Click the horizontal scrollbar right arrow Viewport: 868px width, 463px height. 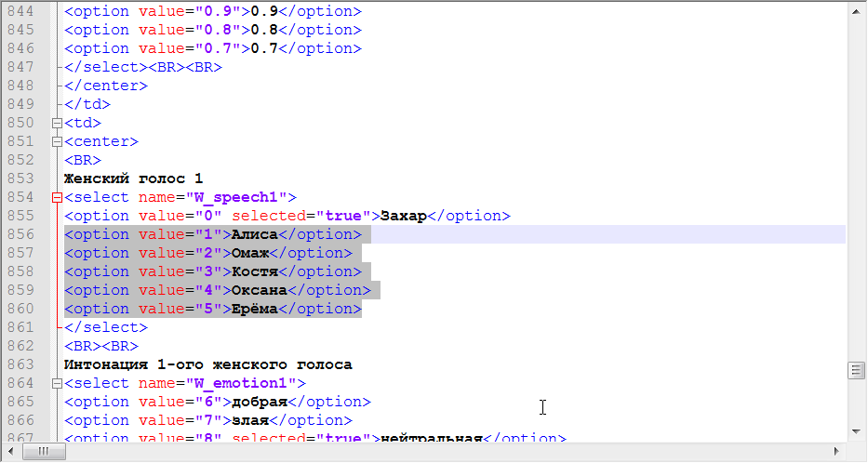(x=836, y=452)
